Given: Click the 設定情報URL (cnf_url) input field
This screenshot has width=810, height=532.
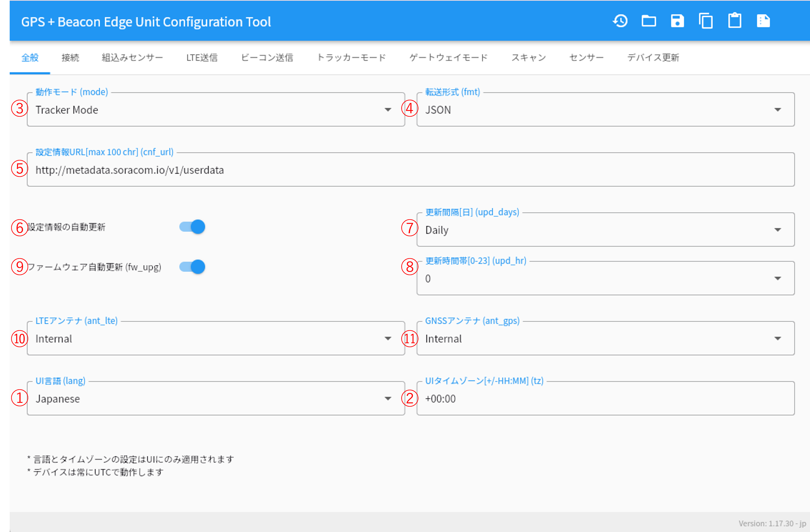Looking at the screenshot, I should (411, 169).
